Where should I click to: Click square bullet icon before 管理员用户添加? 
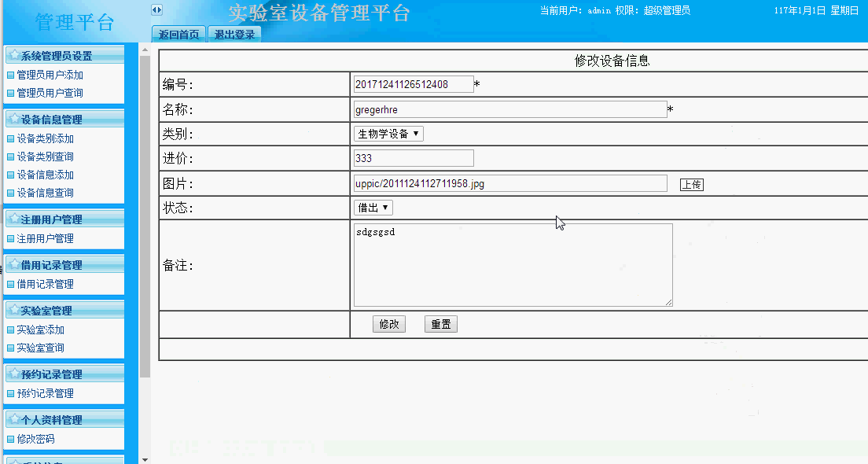click(10, 75)
